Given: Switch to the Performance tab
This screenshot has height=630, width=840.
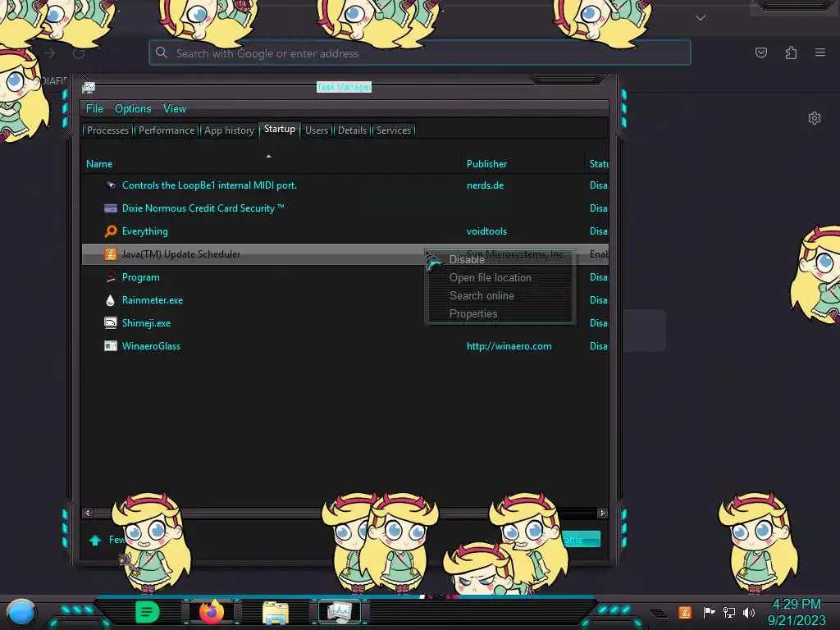Looking at the screenshot, I should pos(167,130).
